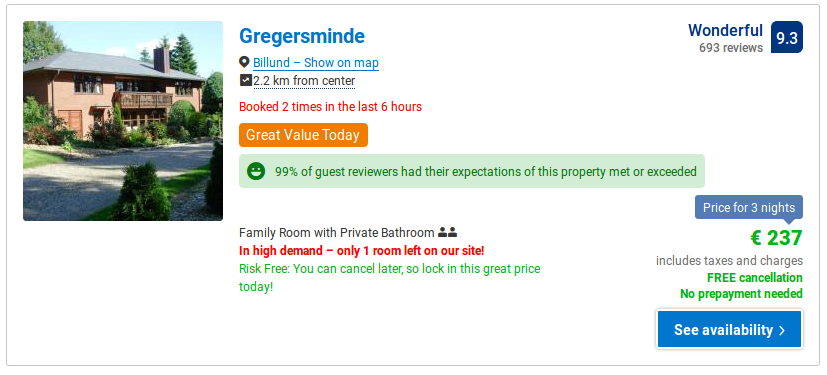Click the distance chart icon beside 2.2 km

245,80
